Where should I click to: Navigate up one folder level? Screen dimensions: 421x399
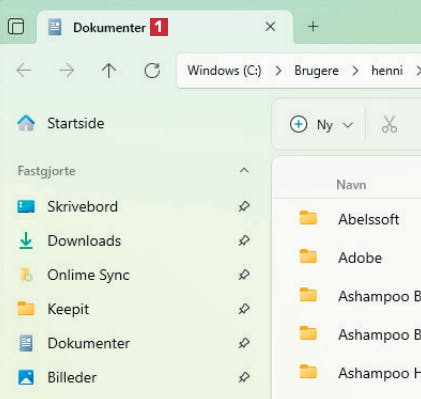pos(109,70)
